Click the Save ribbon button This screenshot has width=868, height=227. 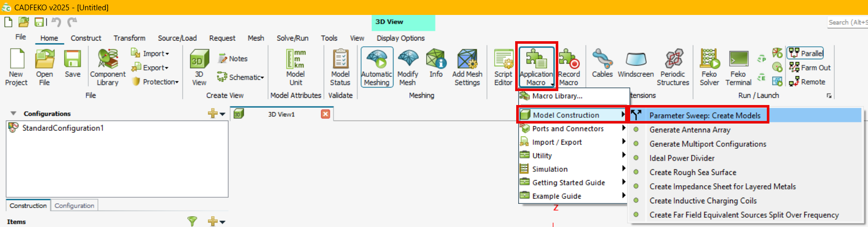72,64
